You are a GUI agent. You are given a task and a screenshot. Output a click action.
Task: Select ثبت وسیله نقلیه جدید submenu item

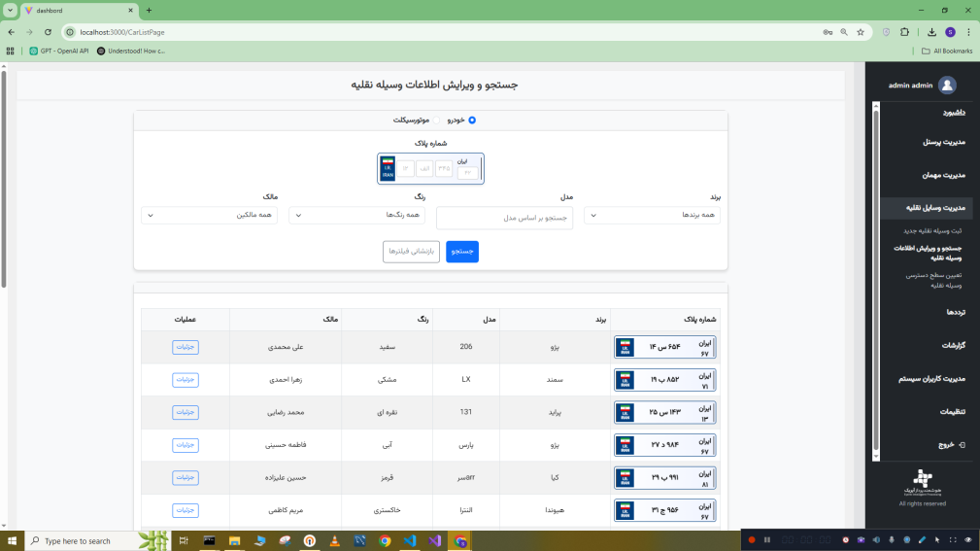[x=931, y=230]
